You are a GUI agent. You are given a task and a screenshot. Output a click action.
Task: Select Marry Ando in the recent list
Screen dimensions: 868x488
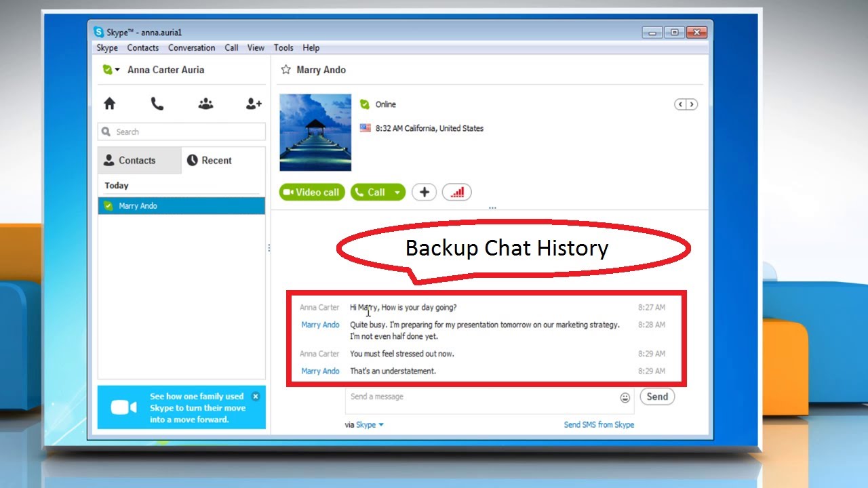pos(181,205)
